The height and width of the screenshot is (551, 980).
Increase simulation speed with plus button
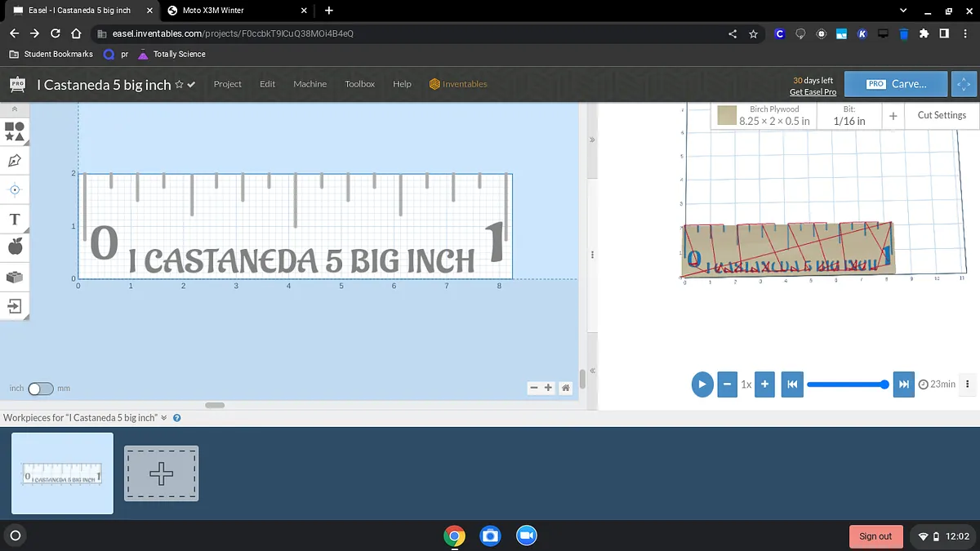click(764, 384)
